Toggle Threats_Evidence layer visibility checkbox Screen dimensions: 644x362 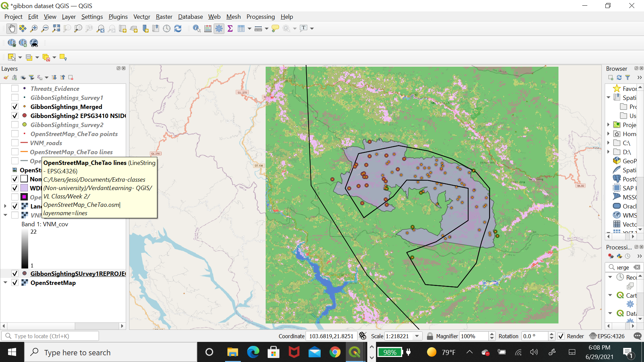click(15, 88)
